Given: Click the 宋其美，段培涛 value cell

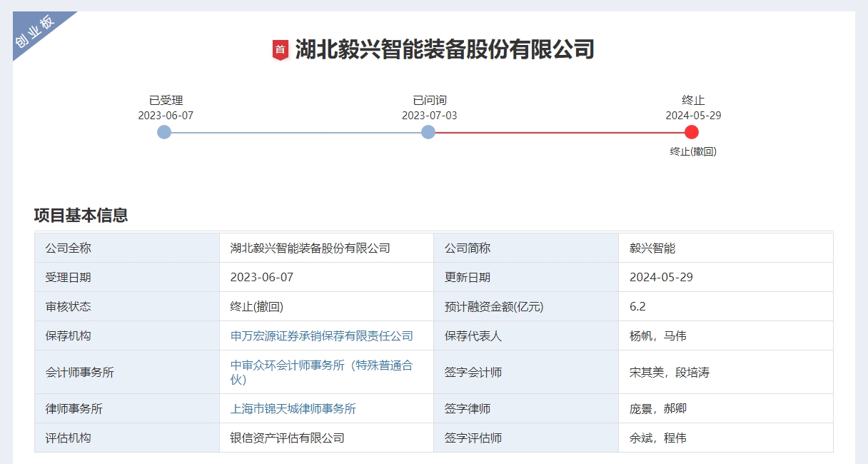Looking at the screenshot, I should [x=726, y=372].
